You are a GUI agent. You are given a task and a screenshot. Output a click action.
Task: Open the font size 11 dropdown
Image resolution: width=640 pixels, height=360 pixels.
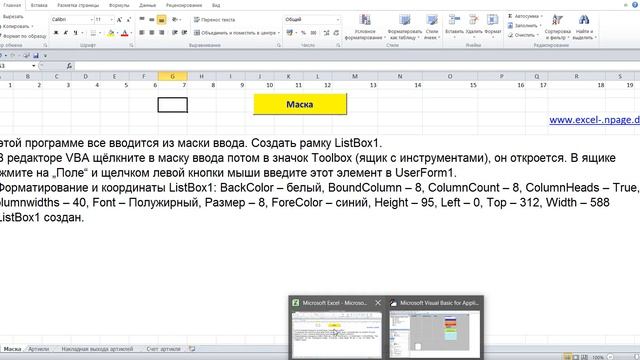[x=111, y=20]
